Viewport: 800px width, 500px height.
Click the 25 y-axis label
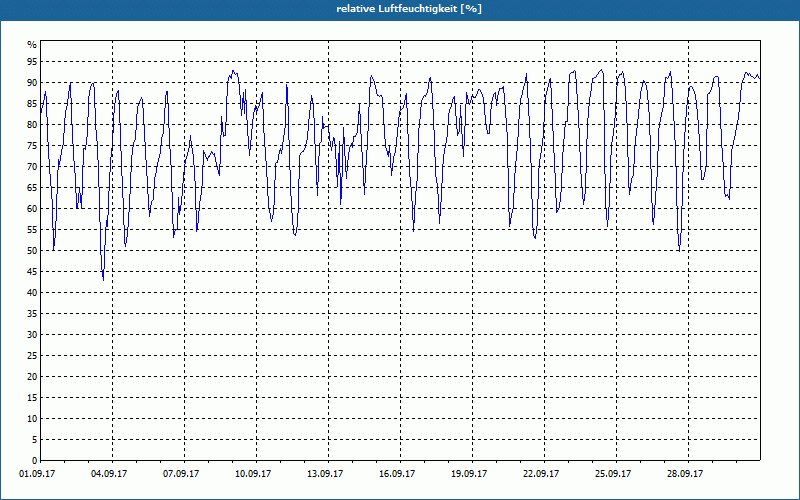click(32, 356)
